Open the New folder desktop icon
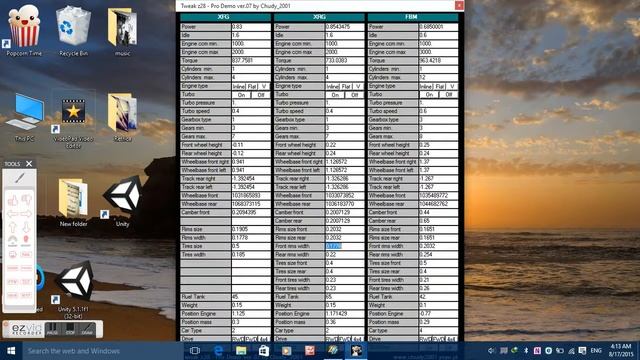Image resolution: width=640 pixels, height=360 pixels. pyautogui.click(x=73, y=202)
